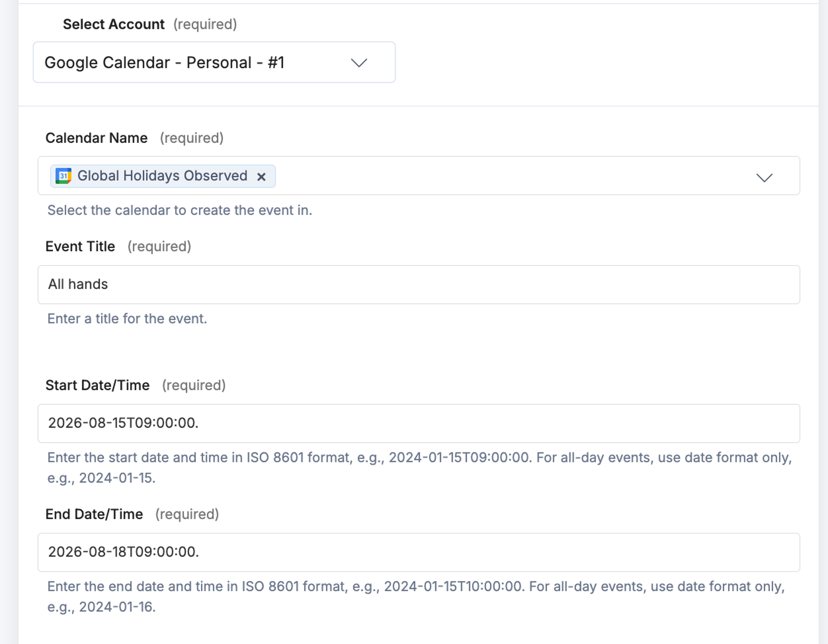828x644 pixels.
Task: Focus the End Date/Time input field
Action: coord(419,552)
